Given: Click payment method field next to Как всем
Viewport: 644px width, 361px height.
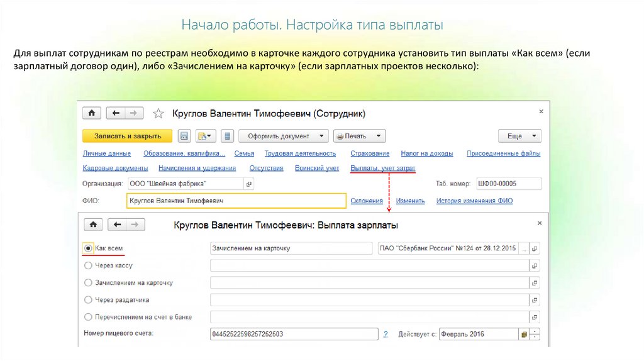Looking at the screenshot, I should click(x=291, y=248).
